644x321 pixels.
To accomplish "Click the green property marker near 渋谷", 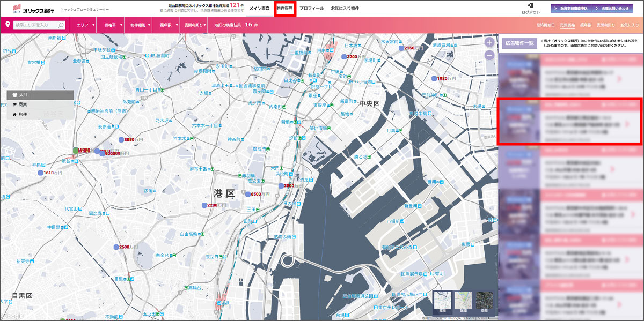I will pyautogui.click(x=75, y=151).
